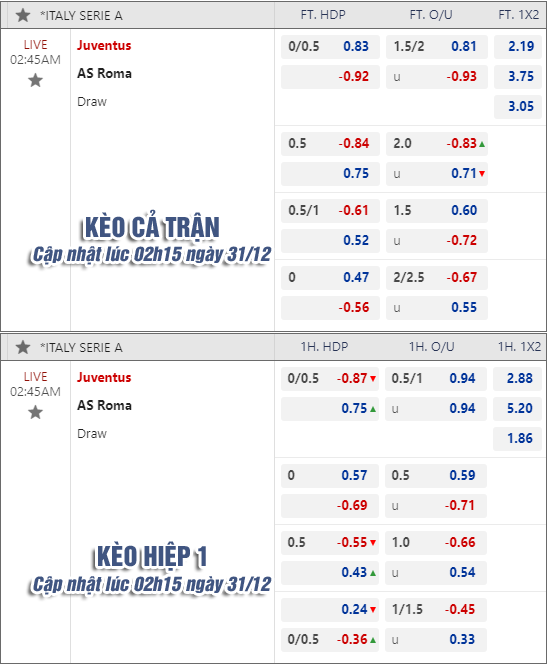Pick the 3.05 full-time draw odds

518,106
